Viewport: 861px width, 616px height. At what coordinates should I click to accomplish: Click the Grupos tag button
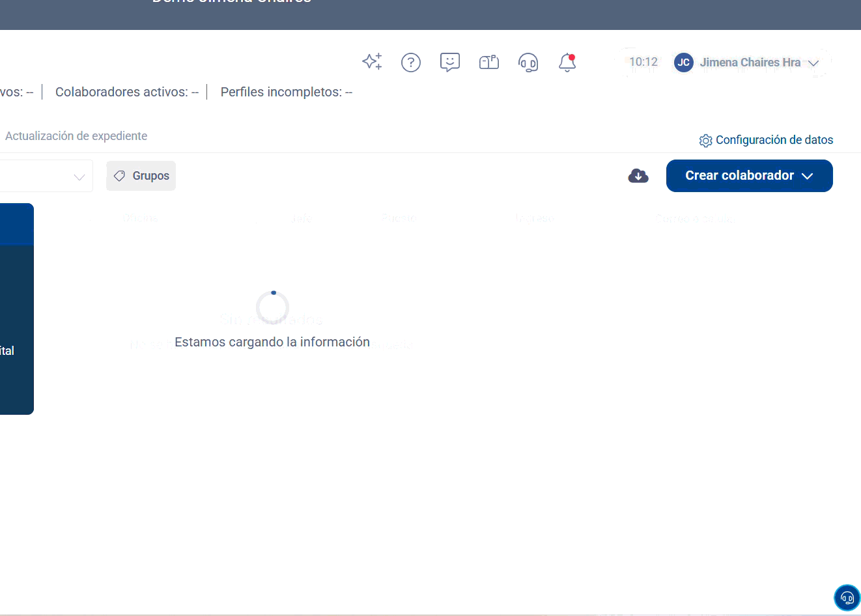[x=141, y=176]
